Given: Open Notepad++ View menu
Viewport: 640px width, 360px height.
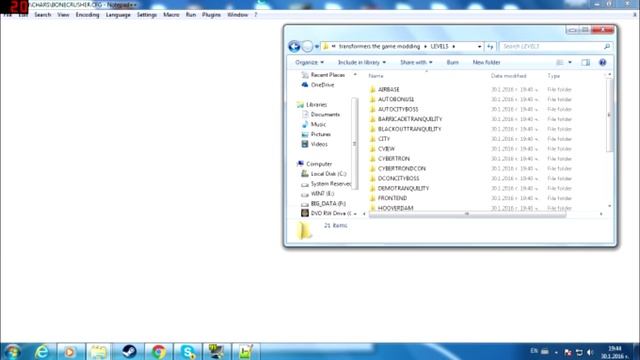Looking at the screenshot, I should [x=63, y=15].
